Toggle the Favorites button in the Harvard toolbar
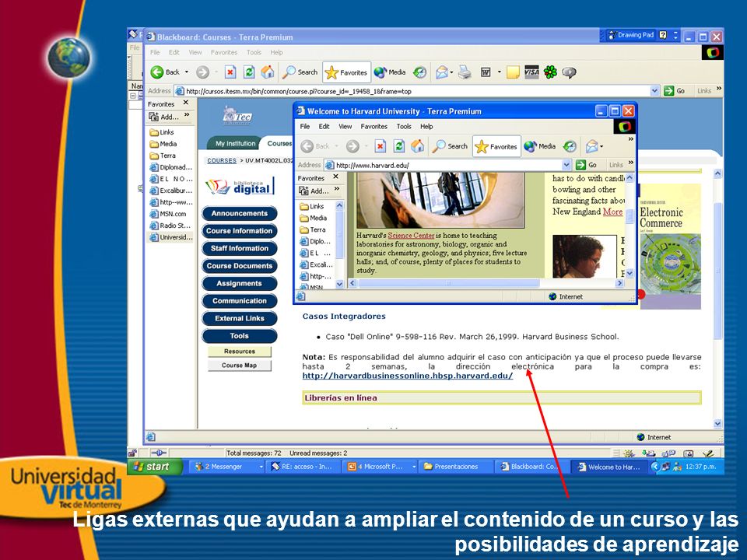 tap(496, 146)
